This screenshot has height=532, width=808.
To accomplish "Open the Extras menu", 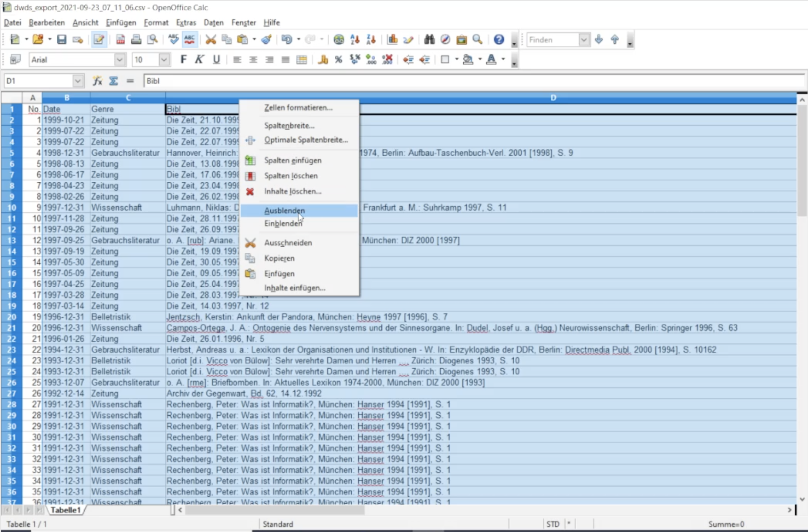I will pyautogui.click(x=186, y=23).
